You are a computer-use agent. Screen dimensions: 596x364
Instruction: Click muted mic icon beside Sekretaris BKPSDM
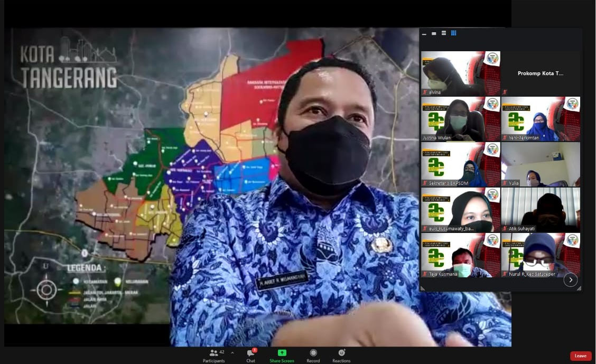pos(425,183)
